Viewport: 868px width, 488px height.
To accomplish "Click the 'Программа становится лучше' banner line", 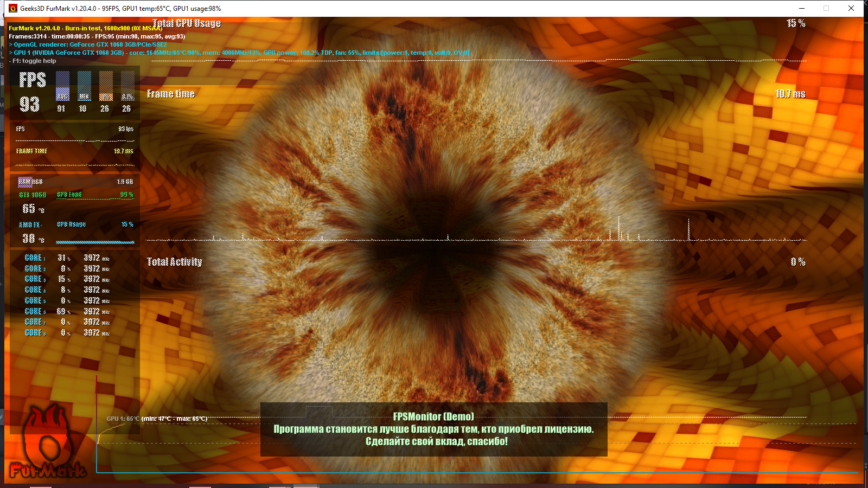I will (433, 429).
